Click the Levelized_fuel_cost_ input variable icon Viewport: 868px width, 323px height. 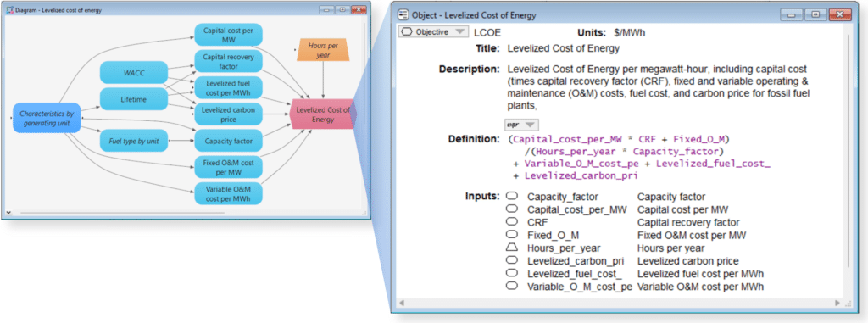click(x=512, y=273)
